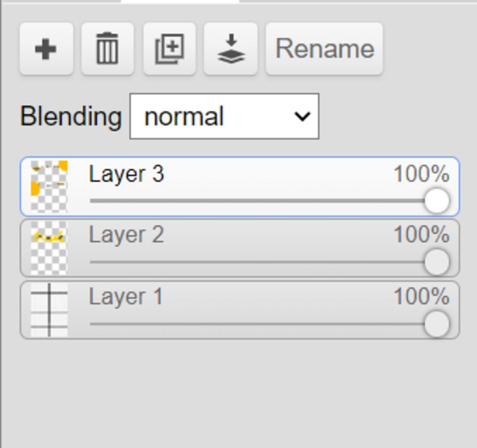Screen dimensions: 477x448
Task: Click the Layer 3 opacity slider handle
Action: (437, 201)
